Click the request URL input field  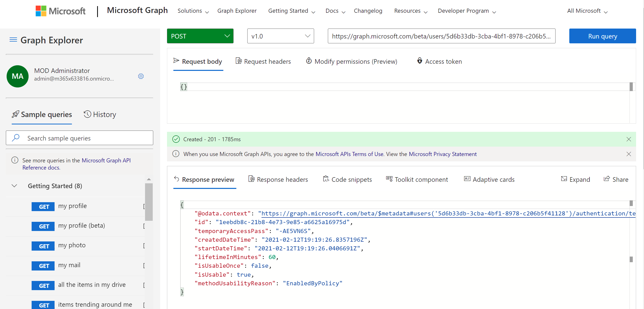coord(441,36)
